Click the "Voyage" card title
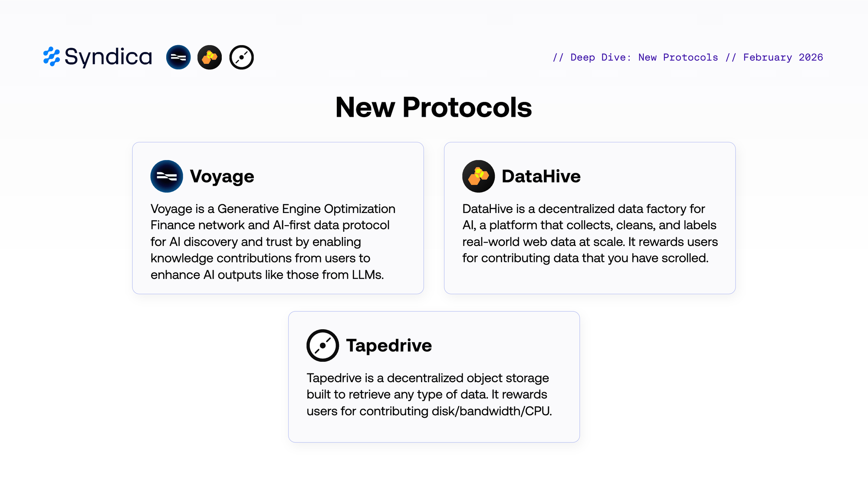The image size is (868, 488). [222, 177]
